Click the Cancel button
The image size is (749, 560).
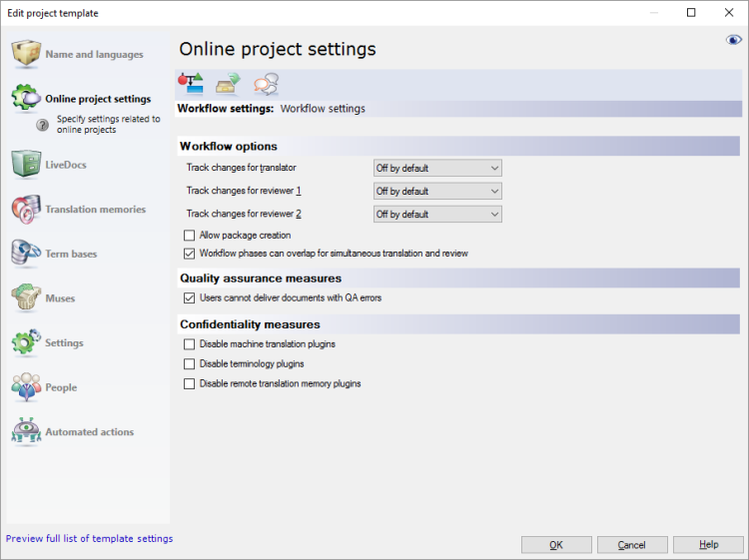(632, 545)
